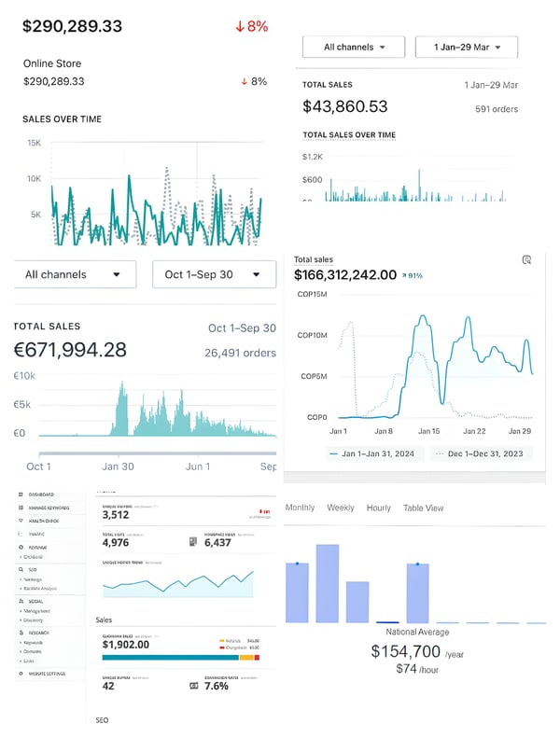Click the 3,512 unique visitors value
The image size is (560, 738).
pos(116,515)
